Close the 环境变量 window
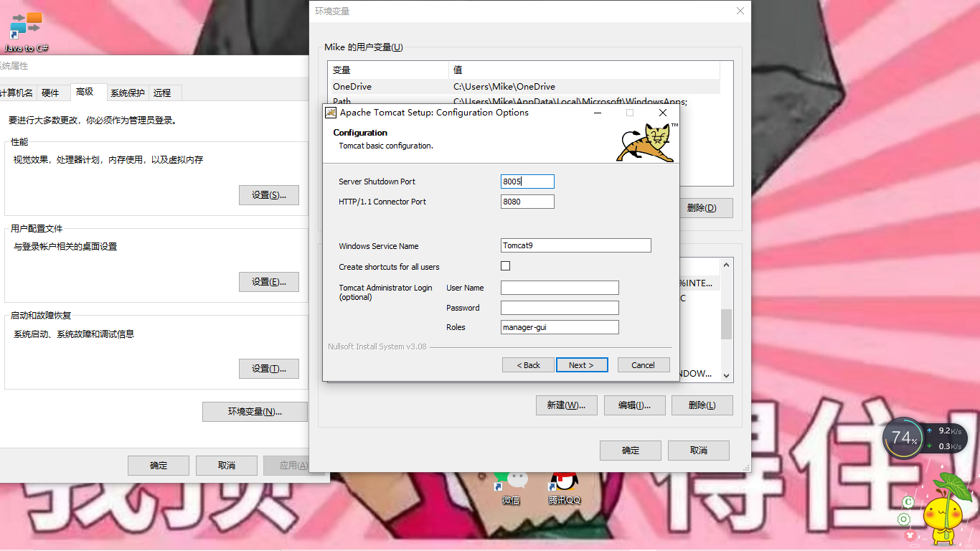Viewport: 980px width, 551px height. 740,11
